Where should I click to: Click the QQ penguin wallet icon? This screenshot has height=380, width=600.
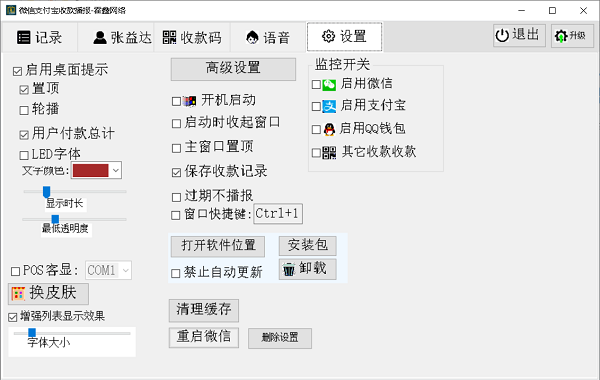point(329,130)
